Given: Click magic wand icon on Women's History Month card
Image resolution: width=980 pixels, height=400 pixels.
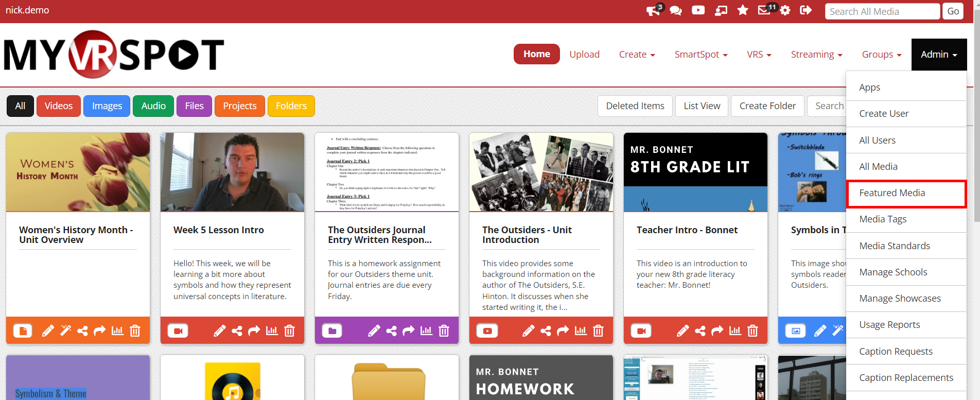Looking at the screenshot, I should (x=65, y=331).
